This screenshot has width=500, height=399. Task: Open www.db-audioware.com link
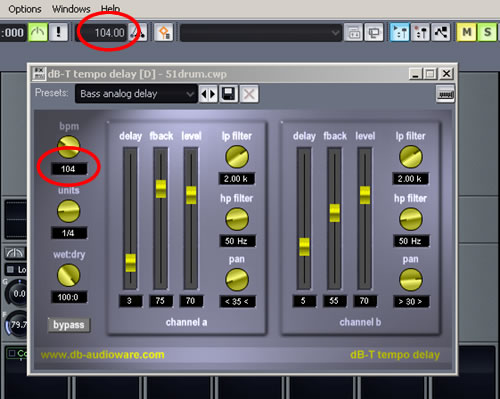point(103,355)
